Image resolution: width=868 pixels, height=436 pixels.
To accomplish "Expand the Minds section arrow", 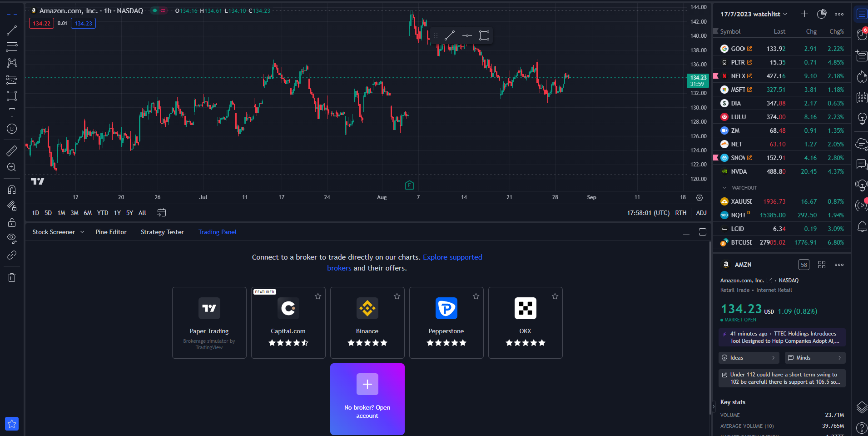I will (x=839, y=358).
